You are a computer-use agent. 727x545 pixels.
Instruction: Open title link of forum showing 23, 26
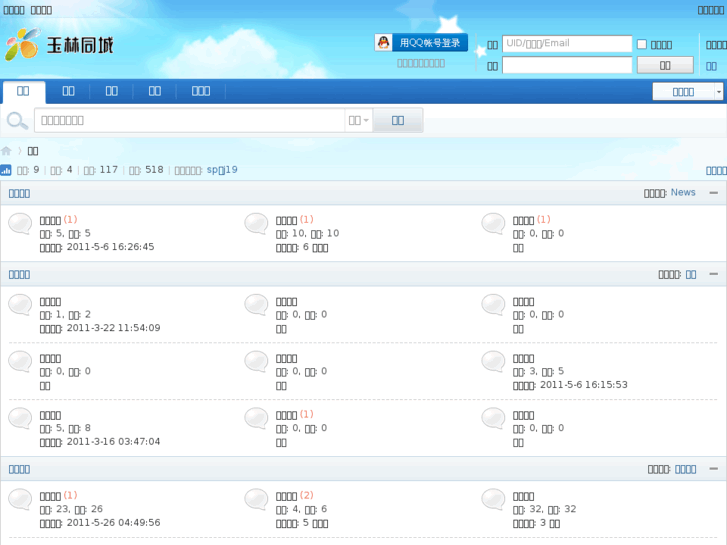pos(51,496)
